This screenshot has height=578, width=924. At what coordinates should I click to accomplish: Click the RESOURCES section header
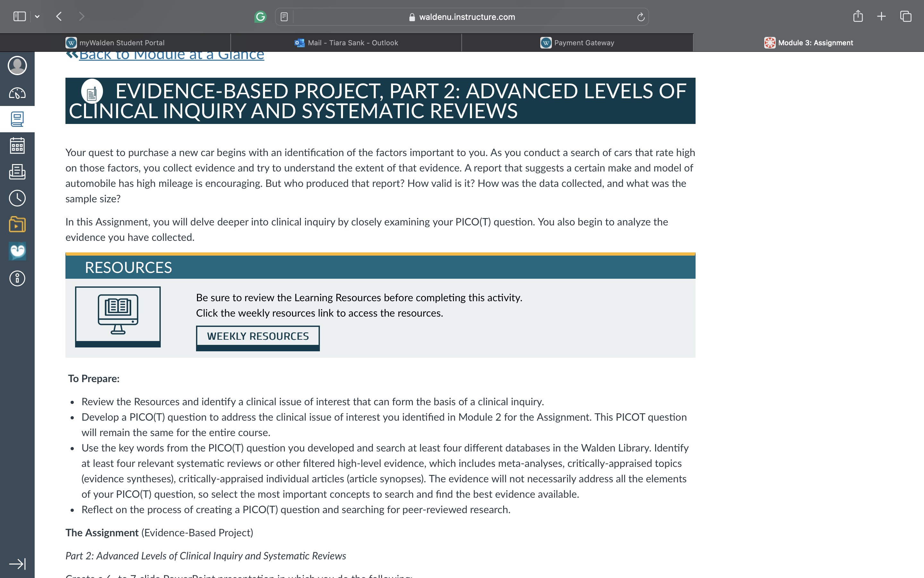[x=380, y=267]
